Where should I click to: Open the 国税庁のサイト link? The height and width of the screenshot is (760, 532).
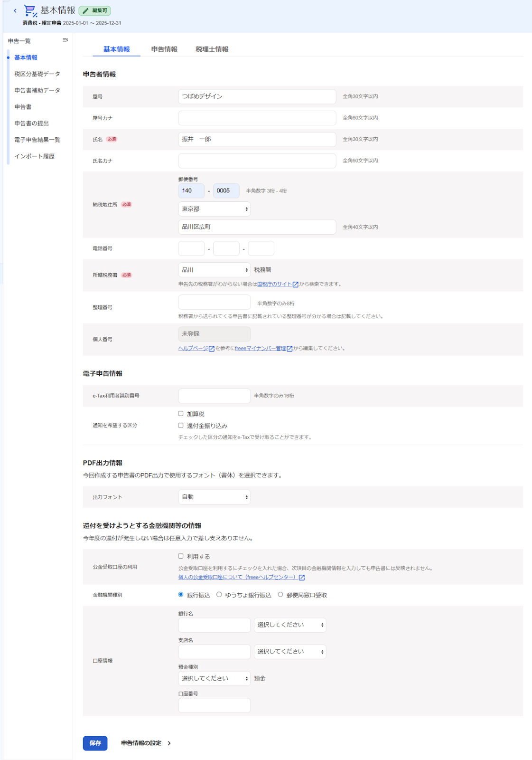click(274, 284)
